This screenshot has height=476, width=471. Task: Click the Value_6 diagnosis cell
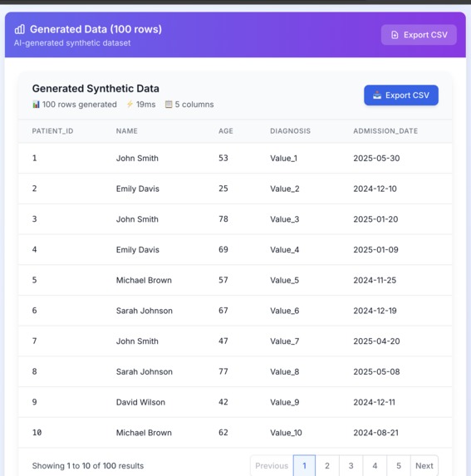coord(285,311)
